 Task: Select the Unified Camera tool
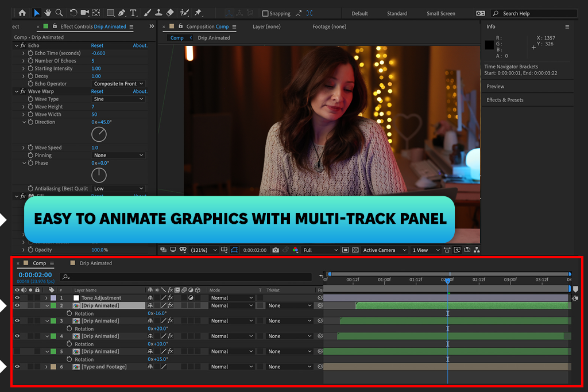click(85, 13)
